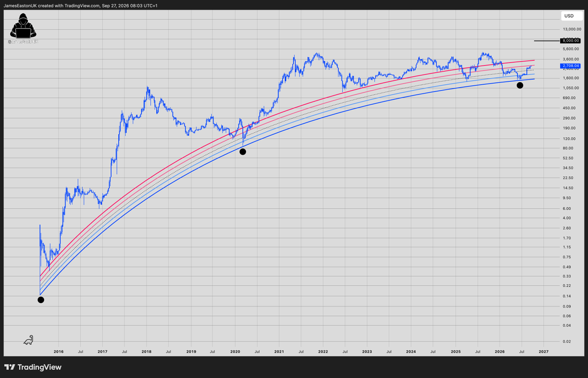The height and width of the screenshot is (378, 588).
Task: Click the 9.50 price scale label
Action: click(568, 198)
